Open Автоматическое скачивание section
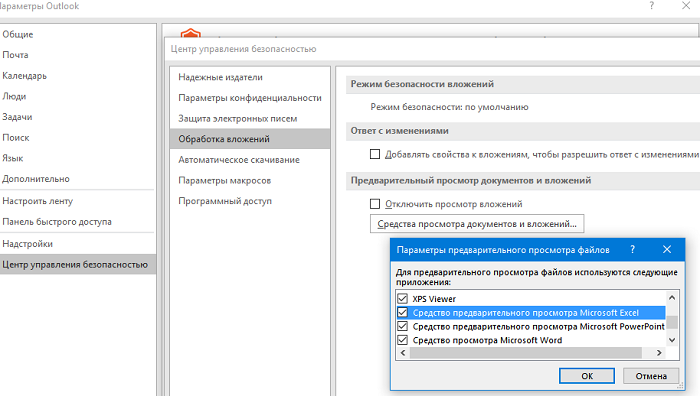This screenshot has width=700, height=396. [239, 159]
